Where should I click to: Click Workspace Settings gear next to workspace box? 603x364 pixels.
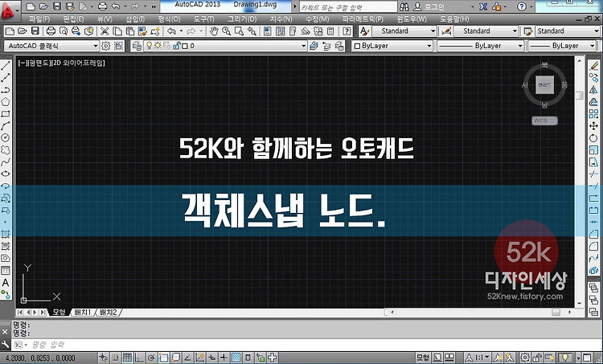(x=106, y=46)
